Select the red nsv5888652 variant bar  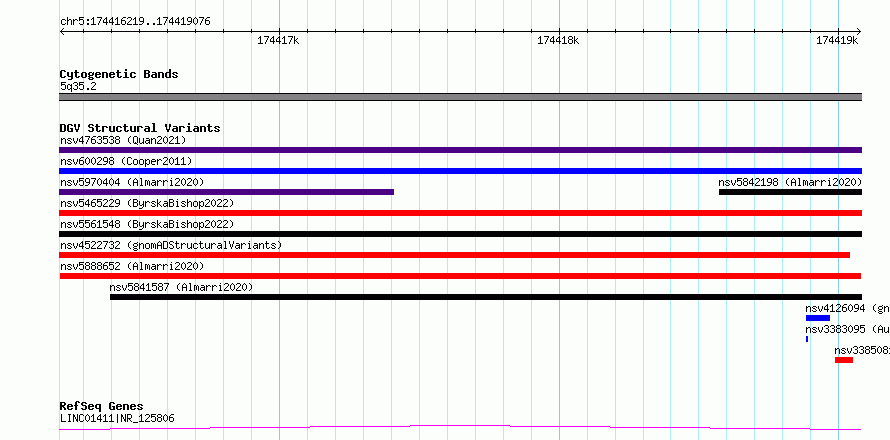click(x=460, y=276)
